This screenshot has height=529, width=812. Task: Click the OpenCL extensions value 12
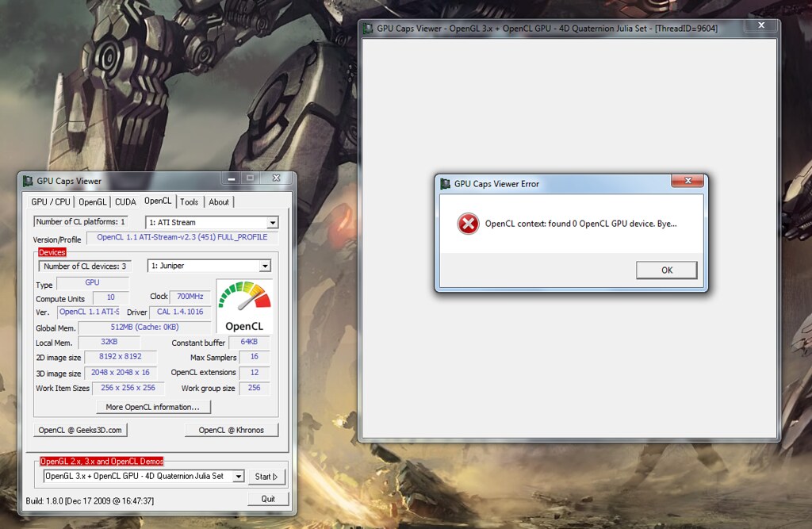[x=255, y=373]
